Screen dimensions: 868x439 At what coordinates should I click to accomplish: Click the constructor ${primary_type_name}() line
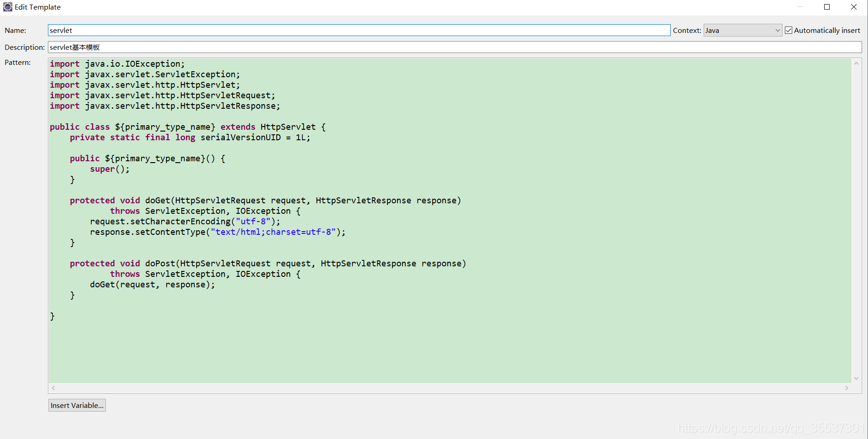tap(147, 159)
